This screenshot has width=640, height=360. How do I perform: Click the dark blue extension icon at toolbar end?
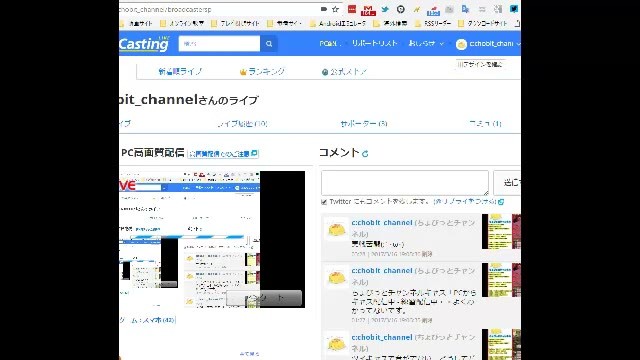[514, 9]
